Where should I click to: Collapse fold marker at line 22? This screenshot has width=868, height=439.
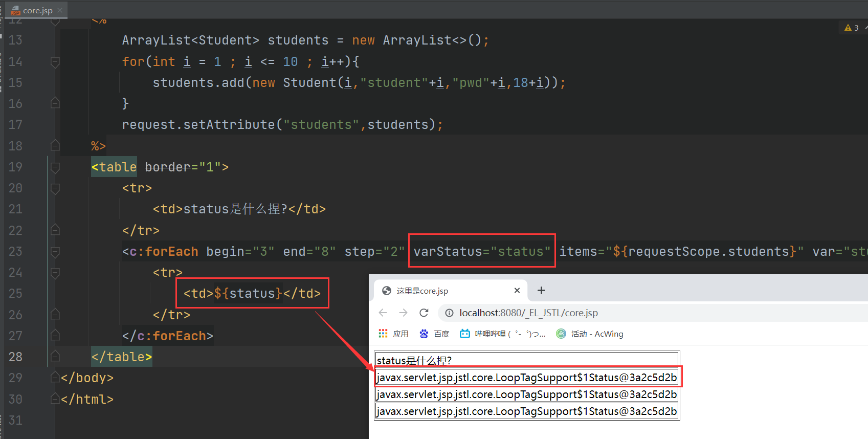click(55, 230)
